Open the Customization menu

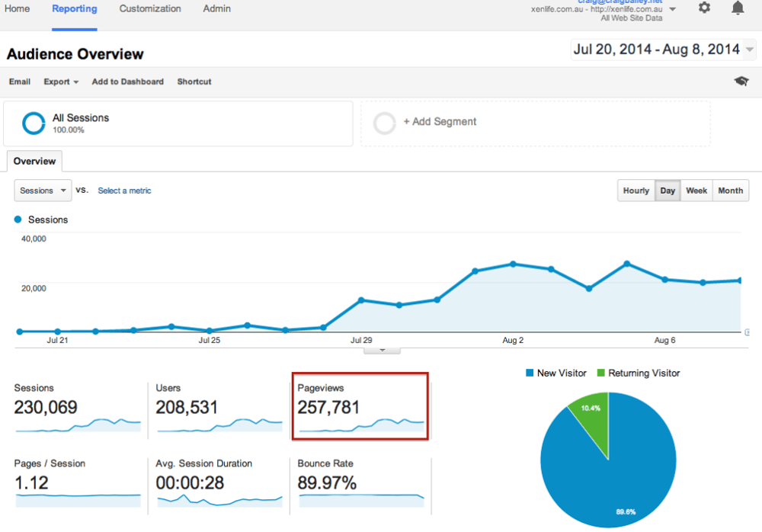click(x=150, y=8)
